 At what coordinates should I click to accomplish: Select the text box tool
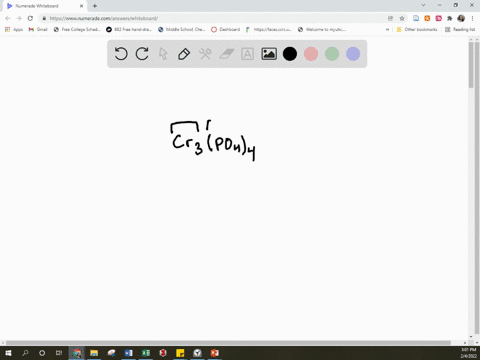pyautogui.click(x=247, y=54)
